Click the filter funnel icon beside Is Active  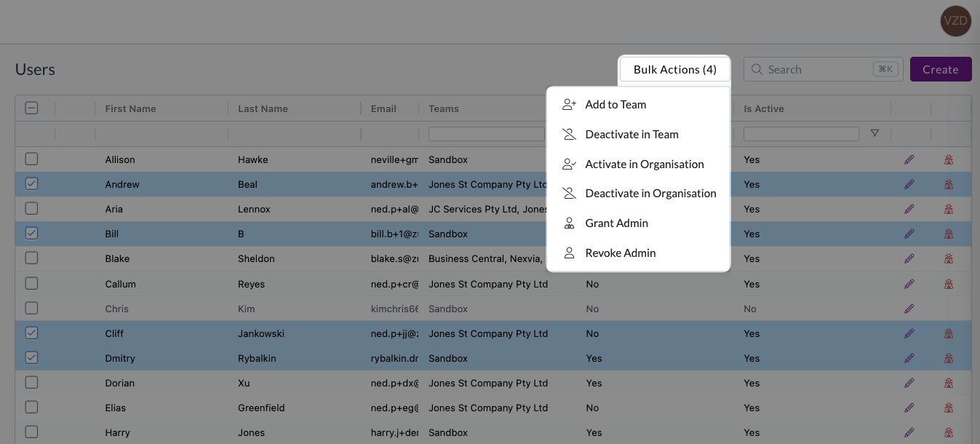[x=875, y=133]
